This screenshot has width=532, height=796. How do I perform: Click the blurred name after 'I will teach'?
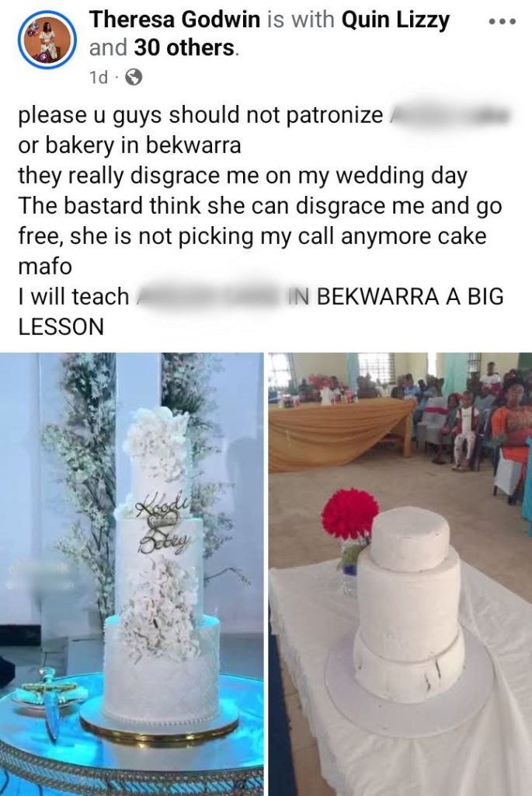click(x=210, y=296)
